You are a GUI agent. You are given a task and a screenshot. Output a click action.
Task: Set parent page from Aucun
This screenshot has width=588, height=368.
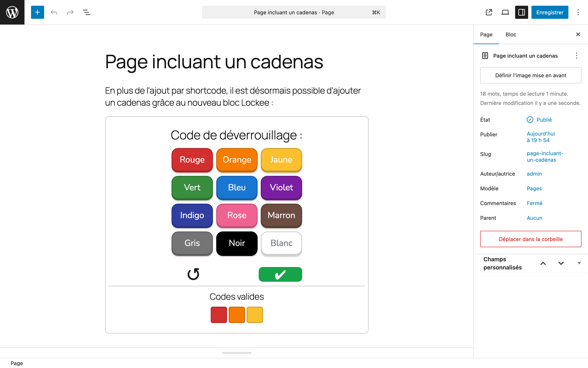[x=534, y=218]
